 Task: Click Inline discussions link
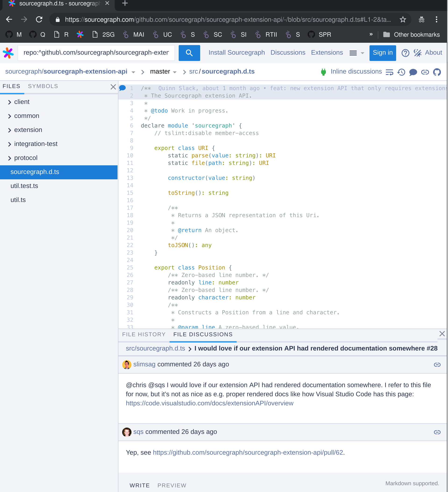pos(356,71)
